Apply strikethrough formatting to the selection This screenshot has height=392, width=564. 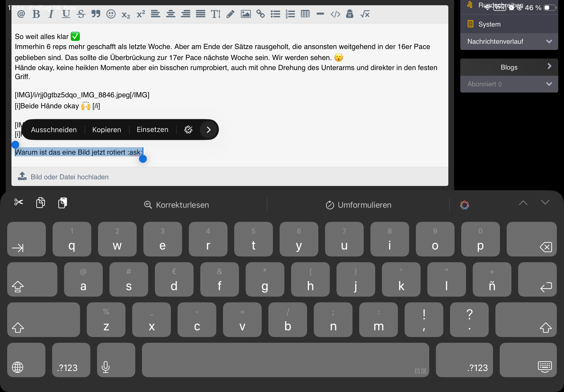click(x=81, y=14)
